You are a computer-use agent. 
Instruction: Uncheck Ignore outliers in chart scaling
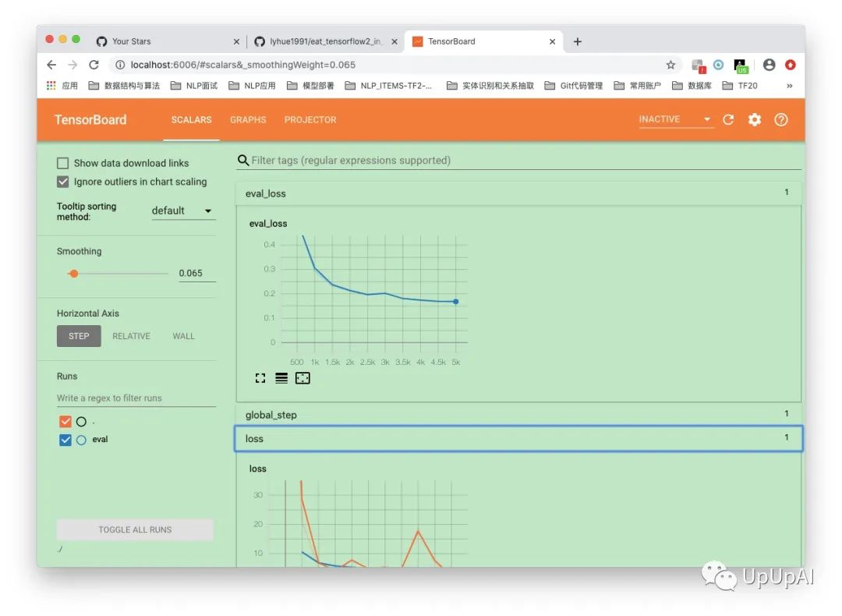point(63,182)
